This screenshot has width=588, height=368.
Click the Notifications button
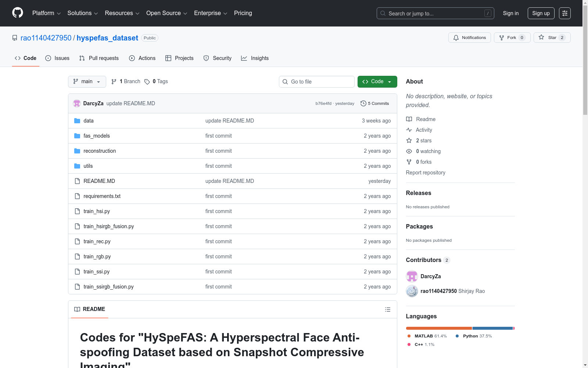470,38
